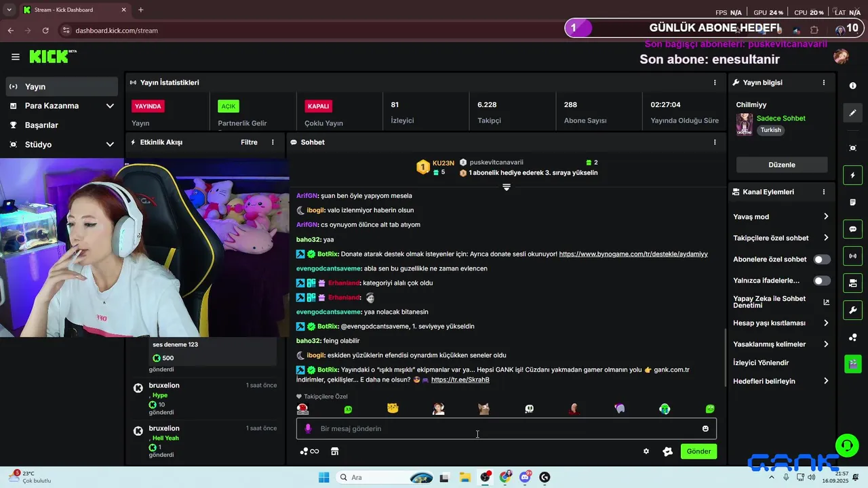Open Yavaş mod settings arrow

825,217
